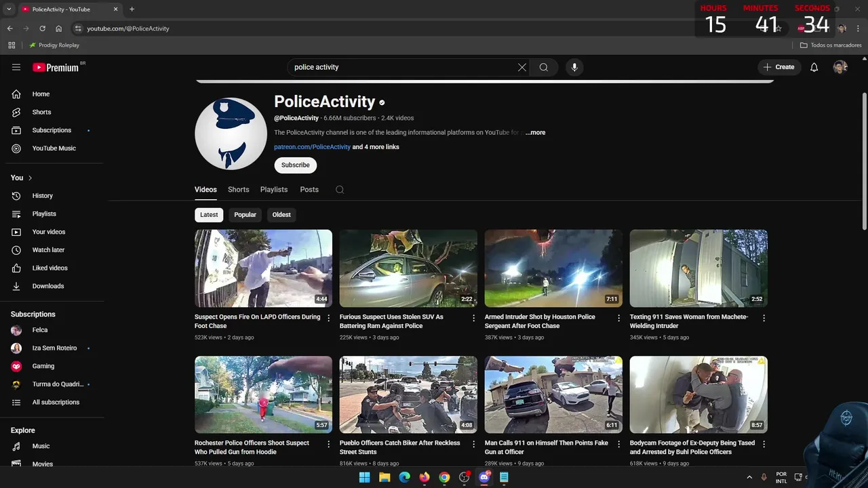Open options menu for Rochester Police video

tap(329, 444)
